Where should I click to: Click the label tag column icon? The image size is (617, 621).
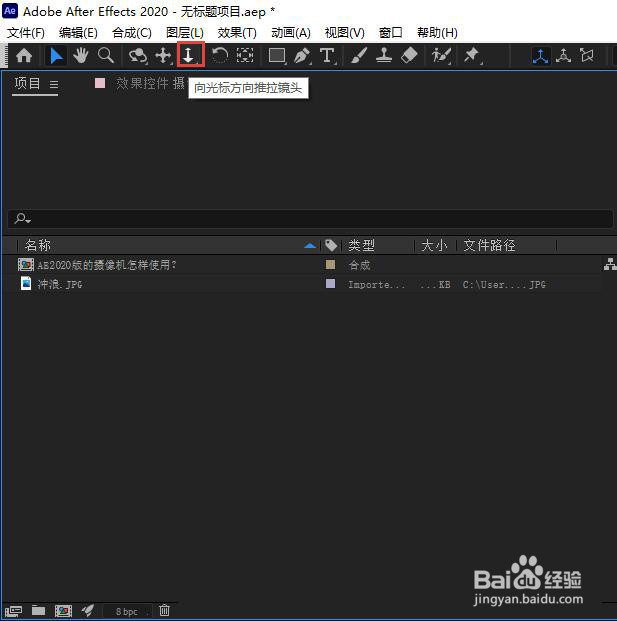tap(331, 246)
